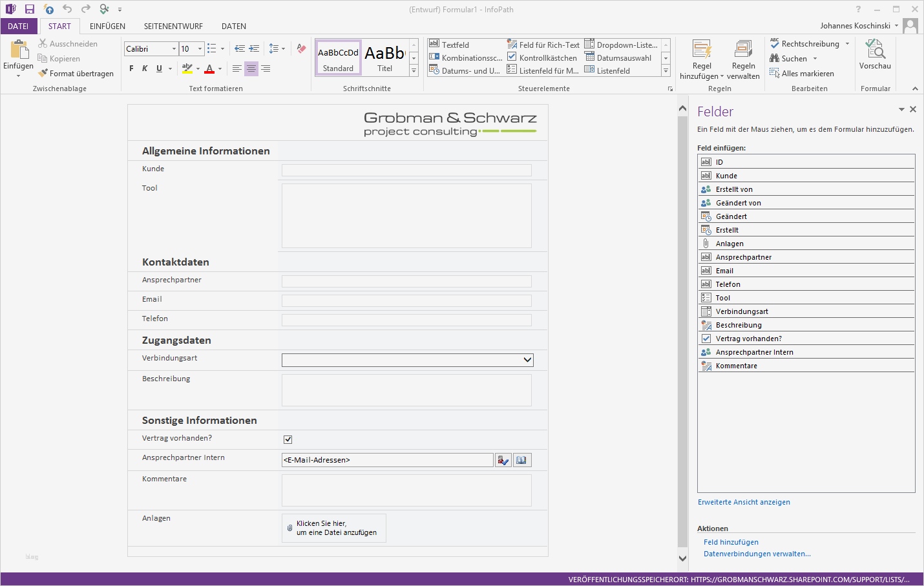This screenshot has height=586, width=924.
Task: Open the Verbindungsart dropdown in form
Action: (527, 360)
